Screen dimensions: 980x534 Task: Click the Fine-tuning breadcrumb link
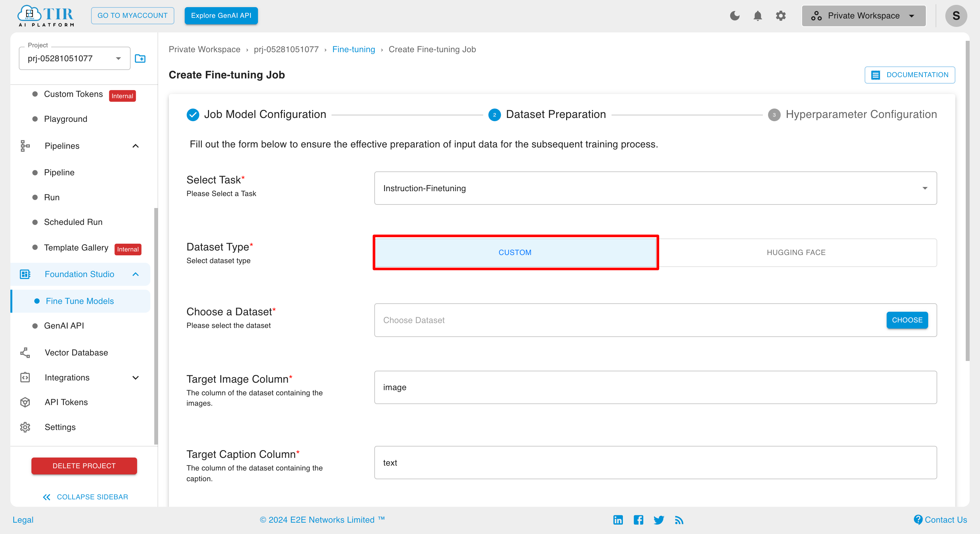click(x=354, y=50)
